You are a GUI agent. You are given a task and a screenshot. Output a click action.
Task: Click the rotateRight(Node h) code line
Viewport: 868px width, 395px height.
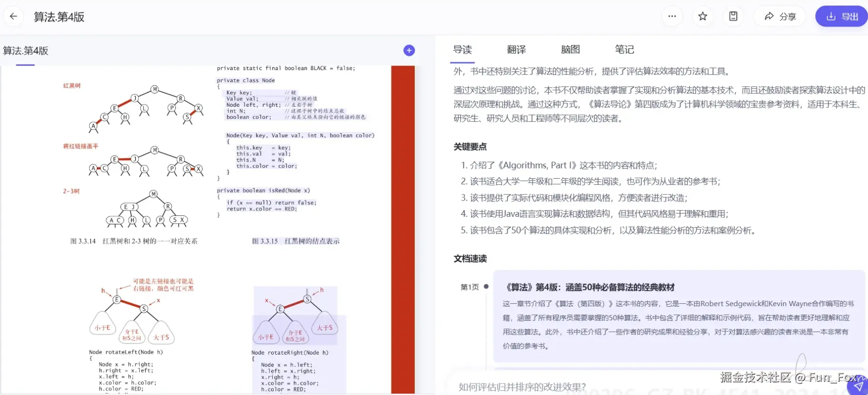tap(290, 353)
